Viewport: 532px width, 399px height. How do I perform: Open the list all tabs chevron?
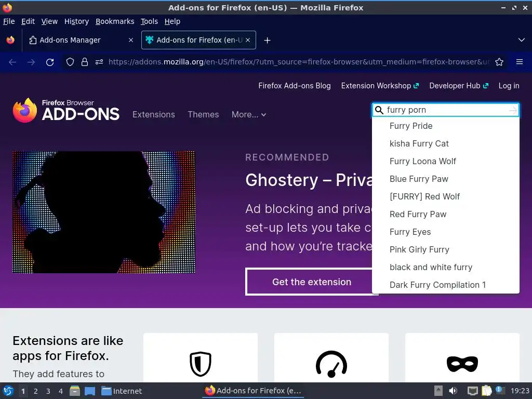click(x=521, y=40)
